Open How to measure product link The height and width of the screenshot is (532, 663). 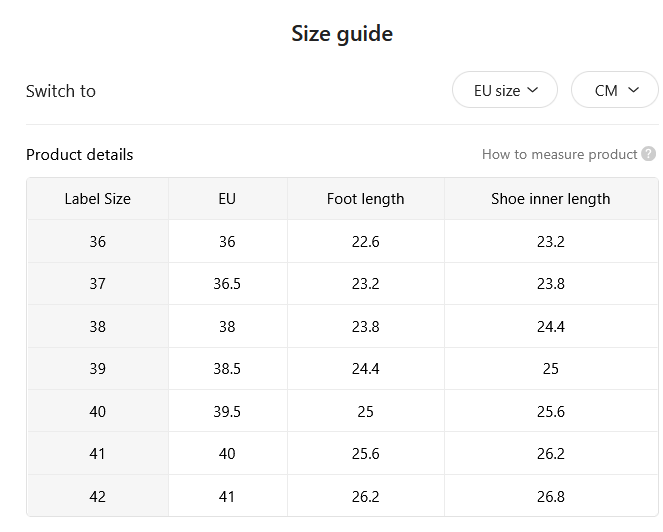tap(559, 154)
